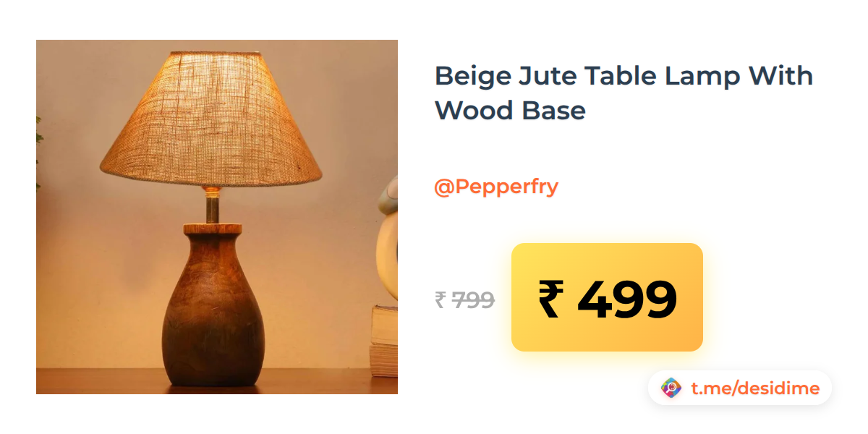The width and height of the screenshot is (868, 434).
Task: Click the rupee symbol inside yellow badge
Action: [x=549, y=299]
